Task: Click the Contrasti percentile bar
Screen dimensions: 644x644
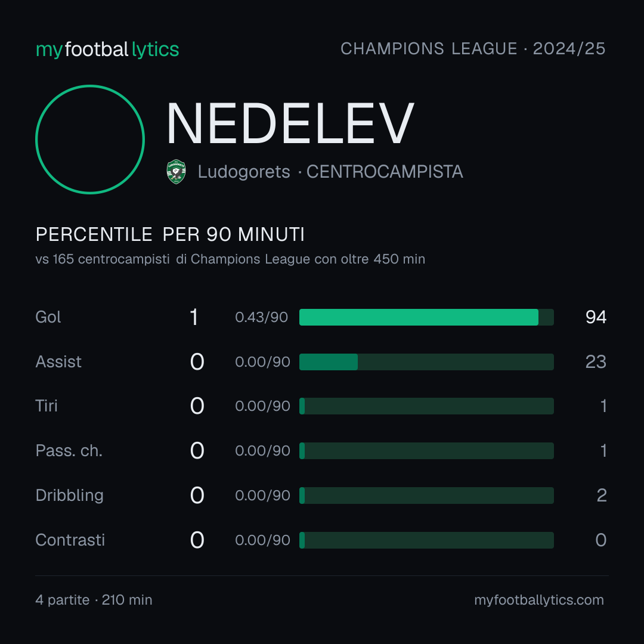Action: (426, 540)
